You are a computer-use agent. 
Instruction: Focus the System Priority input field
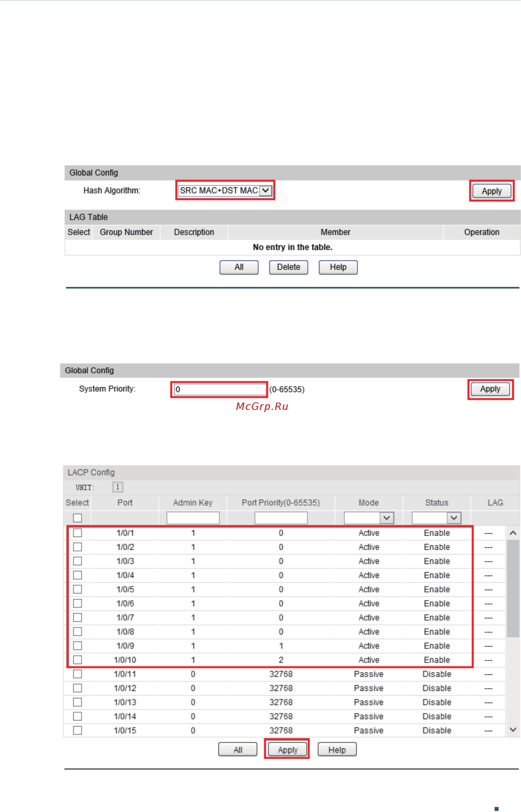point(220,389)
